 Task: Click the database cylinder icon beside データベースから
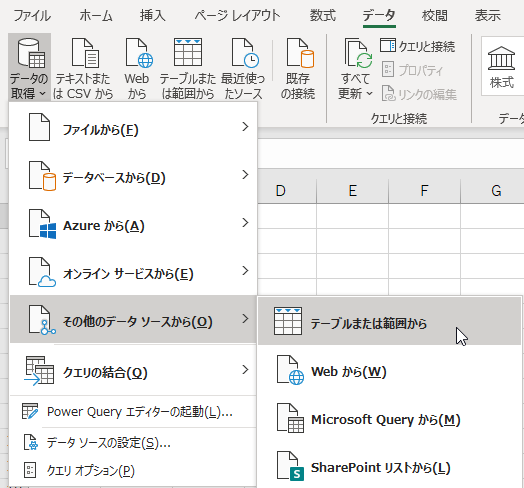click(x=42, y=176)
